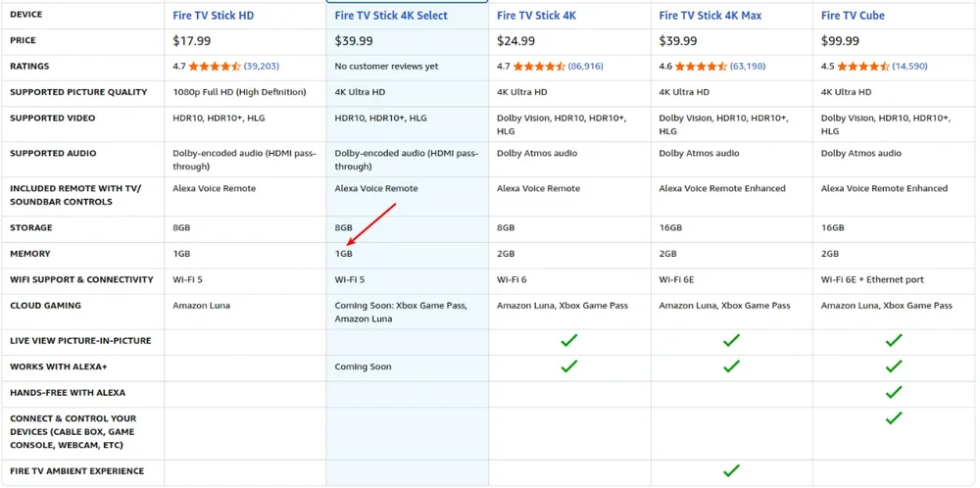Click the 'Amazon Luna' cell of Fire TV Stick HD
The height and width of the screenshot is (488, 980).
[x=203, y=306]
